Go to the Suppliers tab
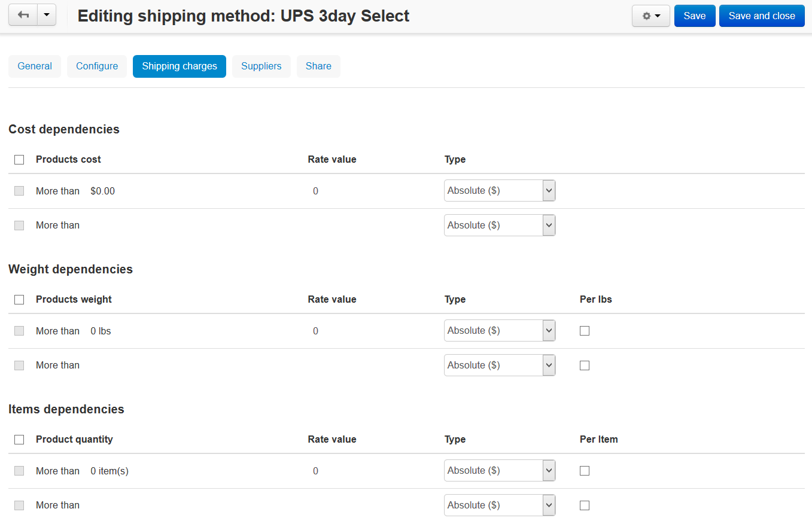 [x=261, y=66]
